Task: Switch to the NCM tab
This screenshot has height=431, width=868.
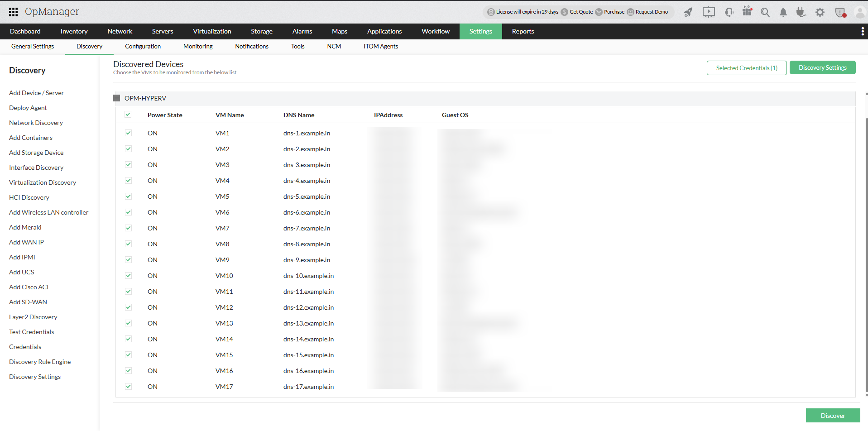Action: pos(334,46)
